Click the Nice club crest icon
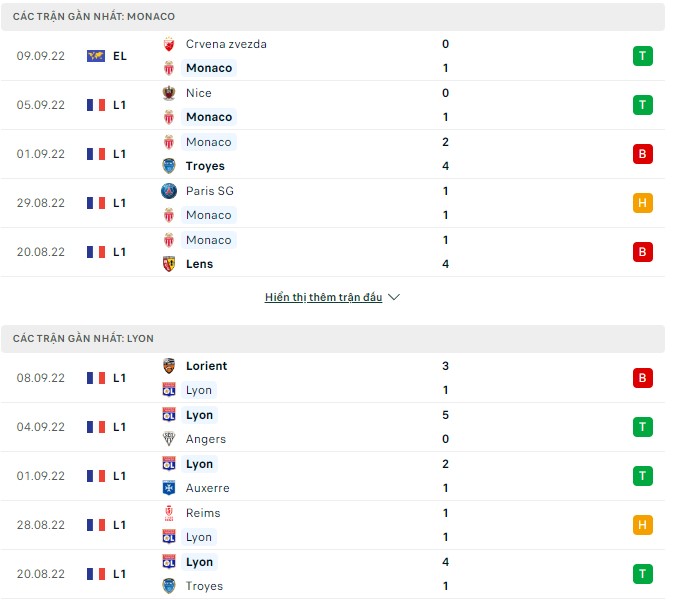 pos(169,93)
